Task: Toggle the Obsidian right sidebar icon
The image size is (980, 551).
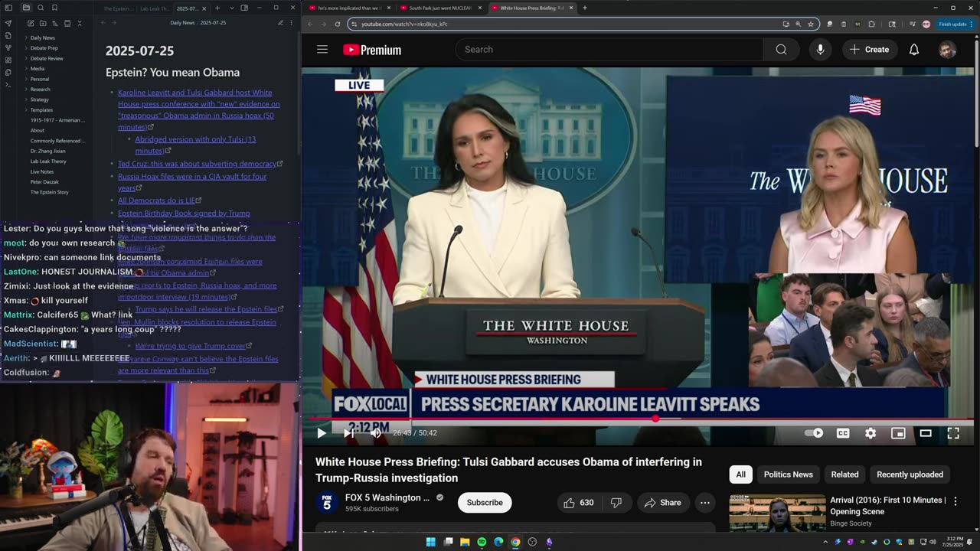Action: pos(244,8)
